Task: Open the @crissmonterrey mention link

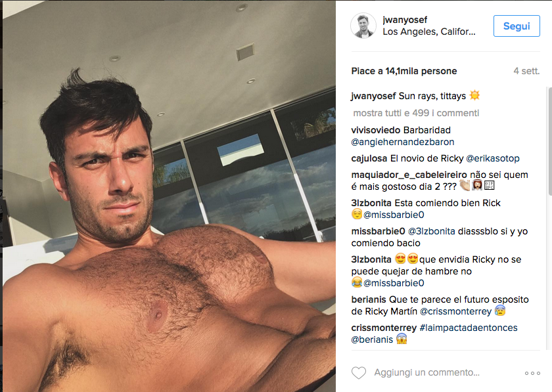Action: 455,311
